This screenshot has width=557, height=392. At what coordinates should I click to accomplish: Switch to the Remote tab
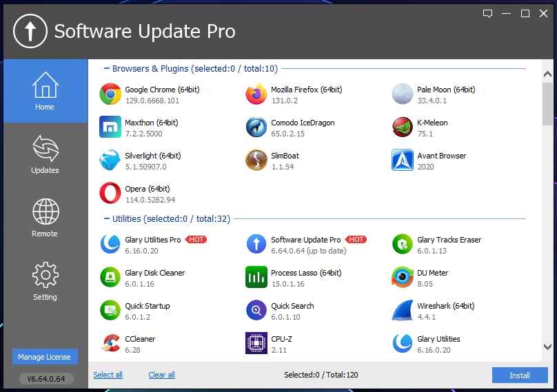[45, 218]
